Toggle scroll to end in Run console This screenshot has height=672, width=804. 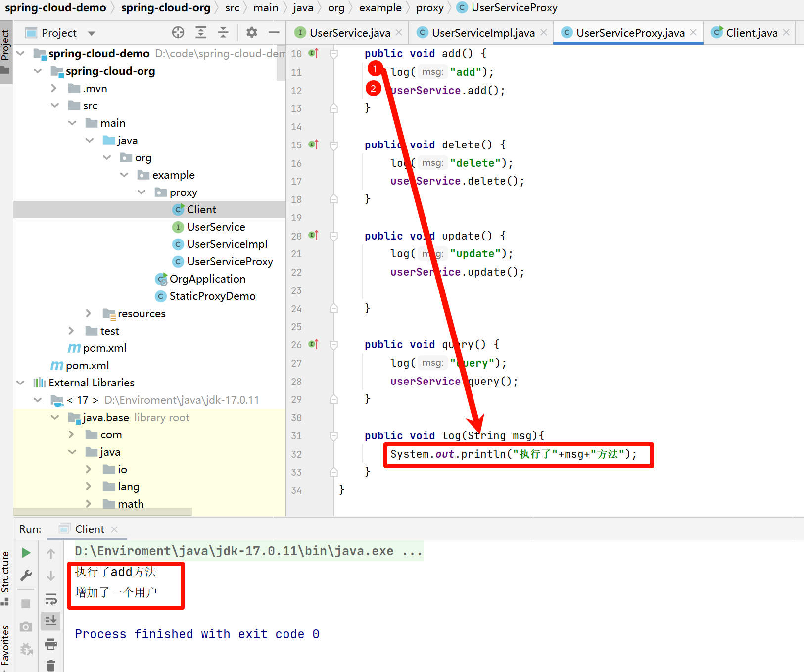coord(51,621)
